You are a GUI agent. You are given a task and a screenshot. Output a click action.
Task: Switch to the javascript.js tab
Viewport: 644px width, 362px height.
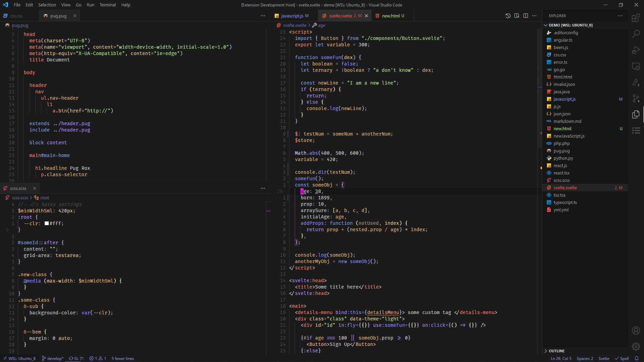point(294,16)
